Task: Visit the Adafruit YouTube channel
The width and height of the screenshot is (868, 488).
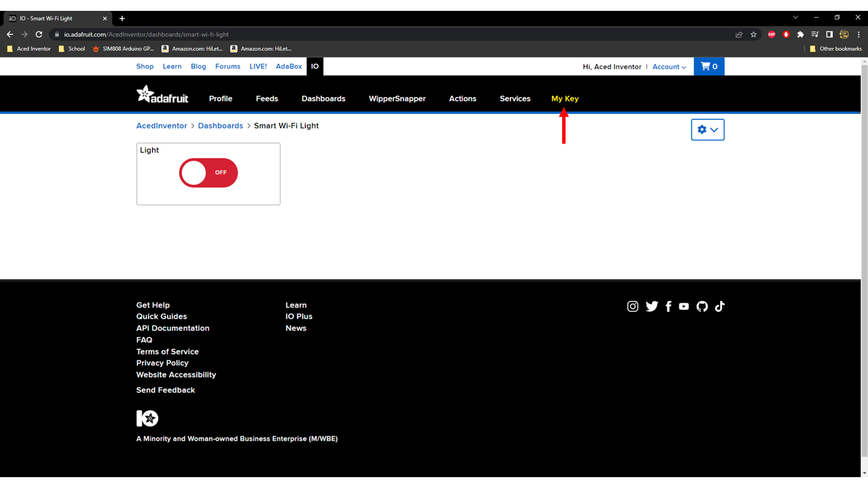Action: pyautogui.click(x=684, y=306)
